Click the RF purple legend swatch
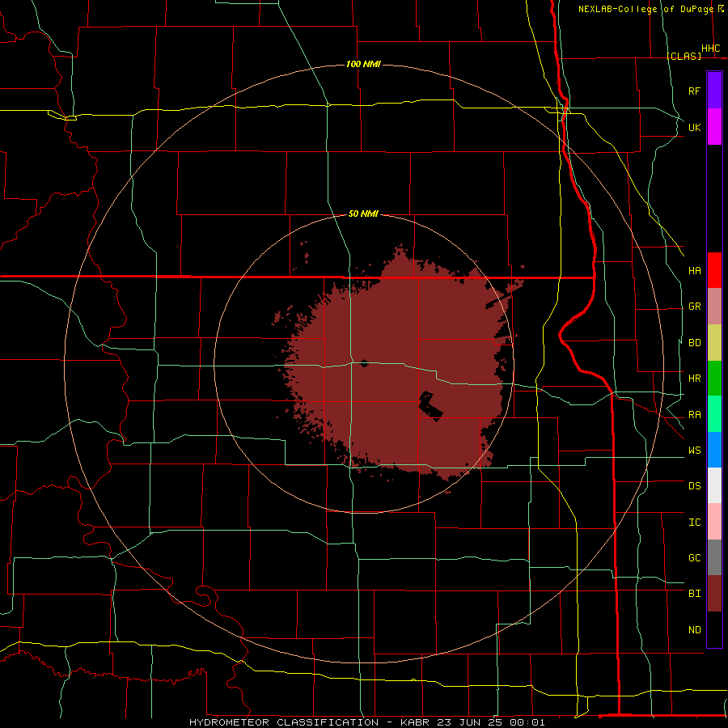Screen dimensions: 728x728 [x=714, y=91]
